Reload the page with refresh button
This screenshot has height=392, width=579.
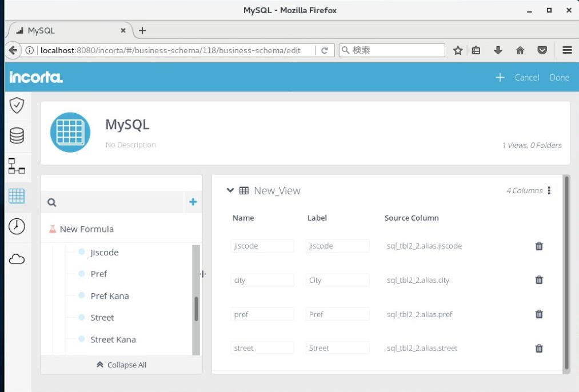(325, 50)
